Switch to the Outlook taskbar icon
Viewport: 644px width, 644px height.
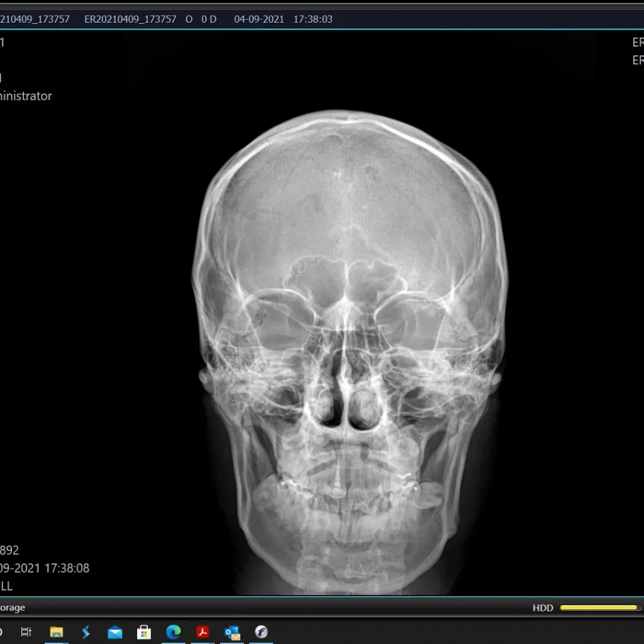232,632
